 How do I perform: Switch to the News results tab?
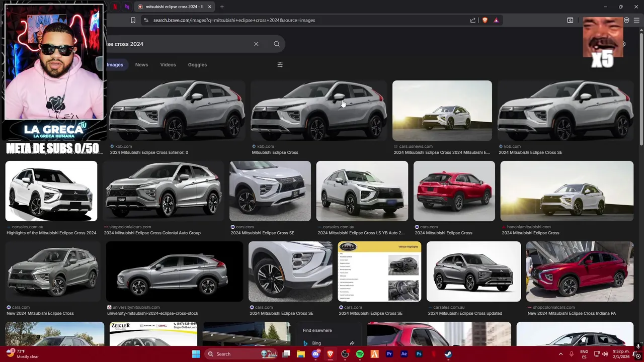click(x=141, y=65)
